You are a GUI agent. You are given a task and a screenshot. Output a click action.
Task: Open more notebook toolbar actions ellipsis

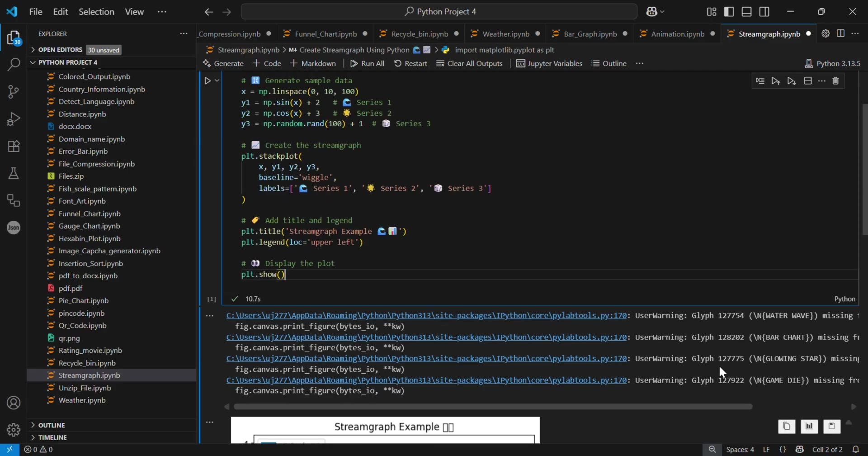(x=639, y=63)
